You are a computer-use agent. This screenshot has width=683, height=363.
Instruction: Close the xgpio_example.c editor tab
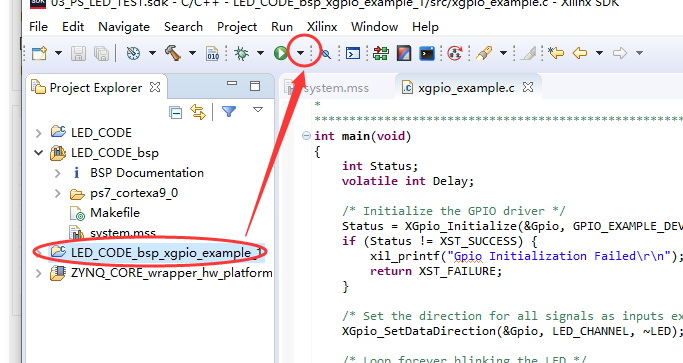tap(528, 87)
